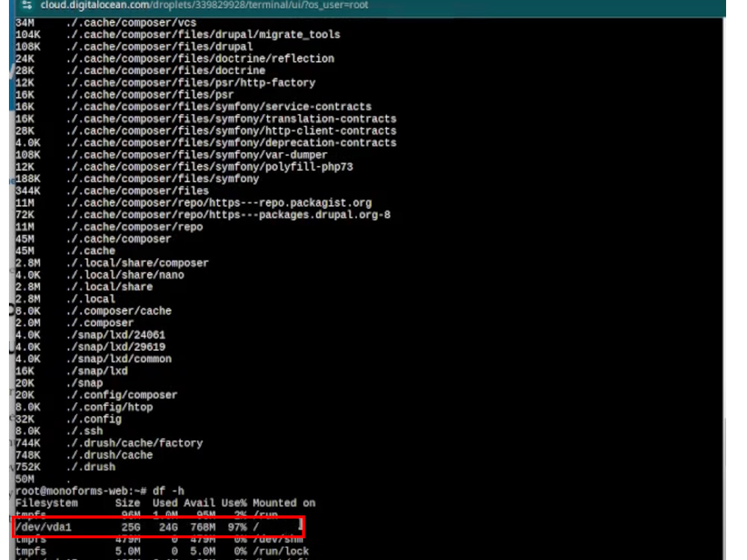Click the 97% usage value

238,527
